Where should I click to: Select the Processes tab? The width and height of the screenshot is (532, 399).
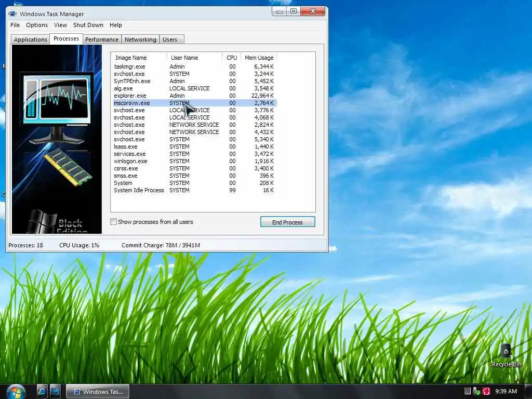pos(66,38)
